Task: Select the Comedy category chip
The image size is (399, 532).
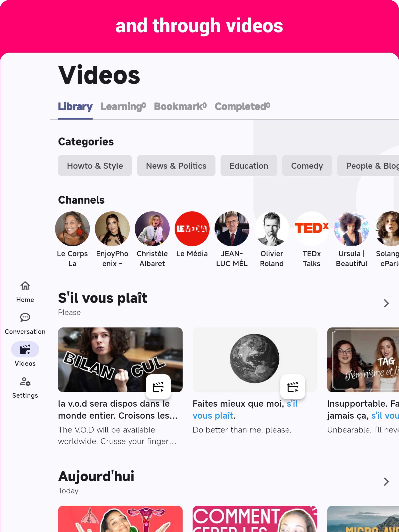Action: point(307,166)
